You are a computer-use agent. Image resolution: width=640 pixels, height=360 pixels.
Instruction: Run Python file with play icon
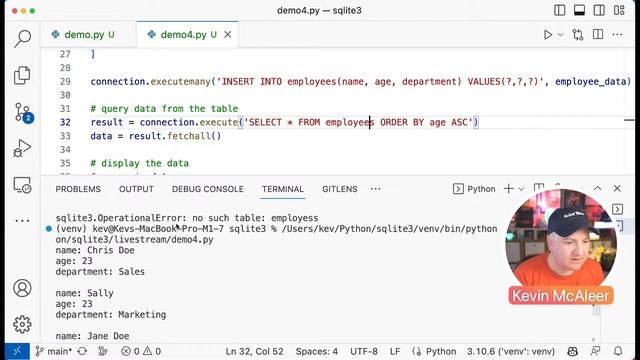click(x=548, y=35)
